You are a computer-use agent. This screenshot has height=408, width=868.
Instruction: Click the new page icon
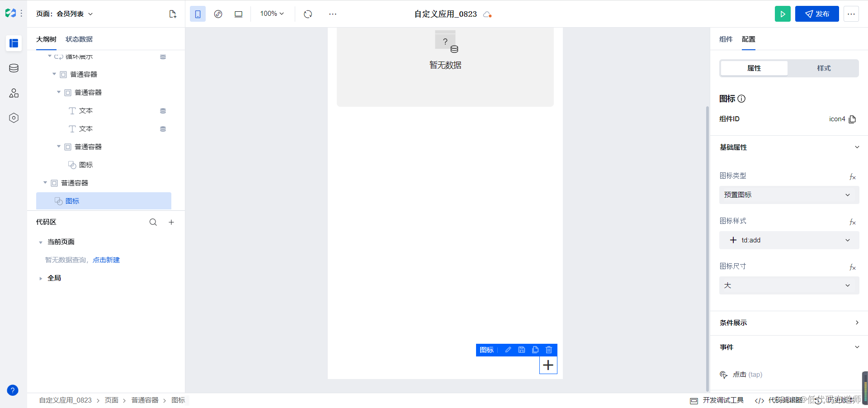click(173, 14)
